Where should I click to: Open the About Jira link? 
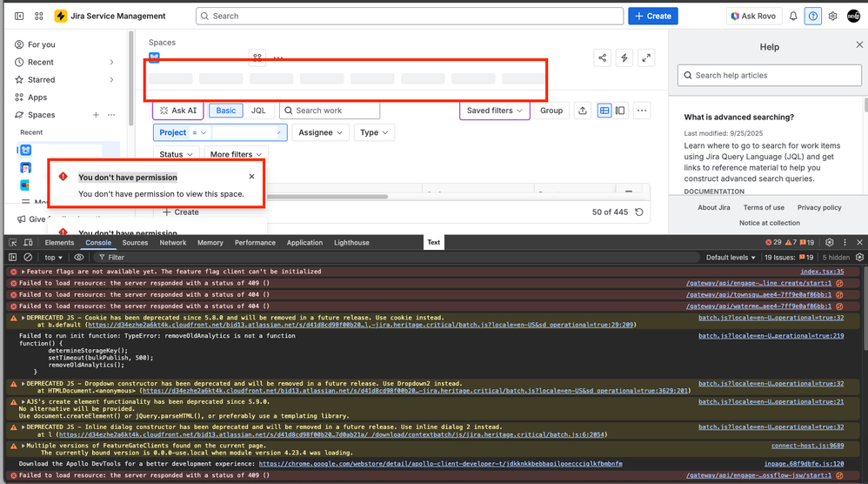click(713, 208)
